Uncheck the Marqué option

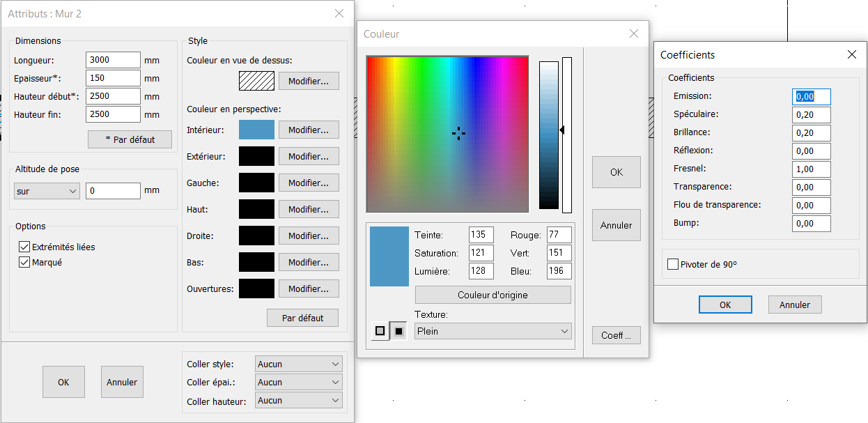point(25,263)
